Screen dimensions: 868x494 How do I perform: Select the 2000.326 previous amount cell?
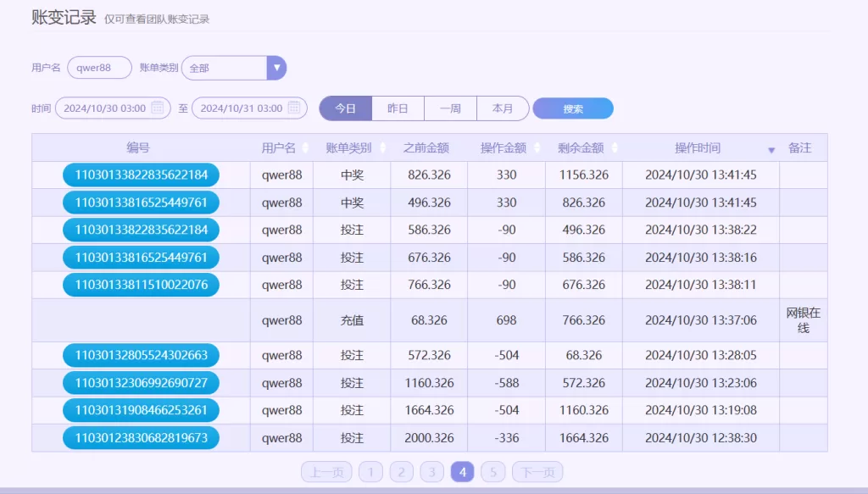429,437
